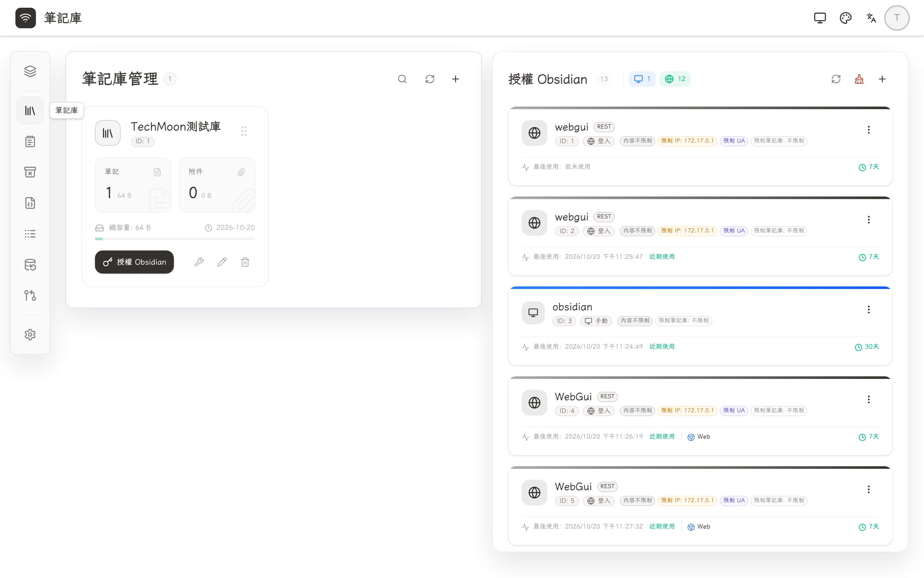
Task: Add a new vault with plus icon
Action: (x=456, y=79)
